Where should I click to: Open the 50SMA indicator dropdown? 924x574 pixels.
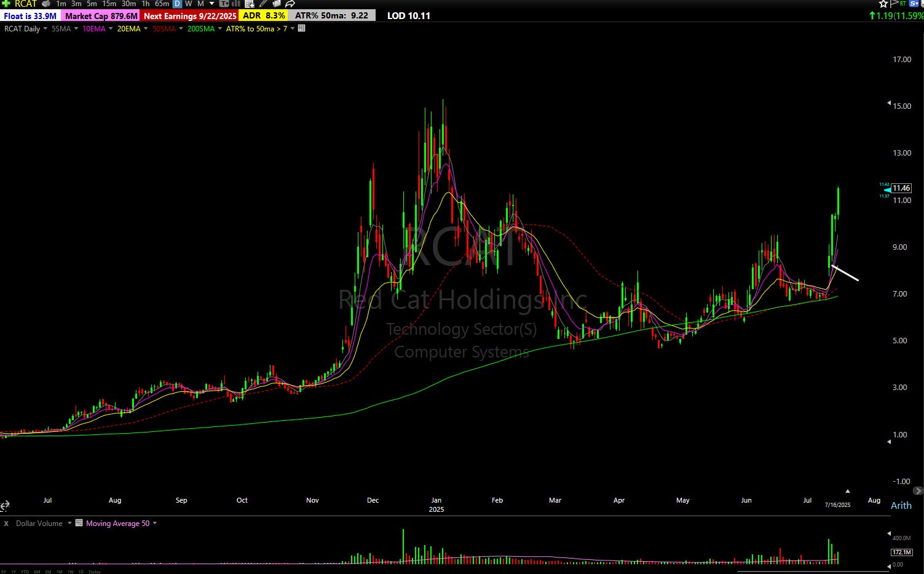coord(181,28)
